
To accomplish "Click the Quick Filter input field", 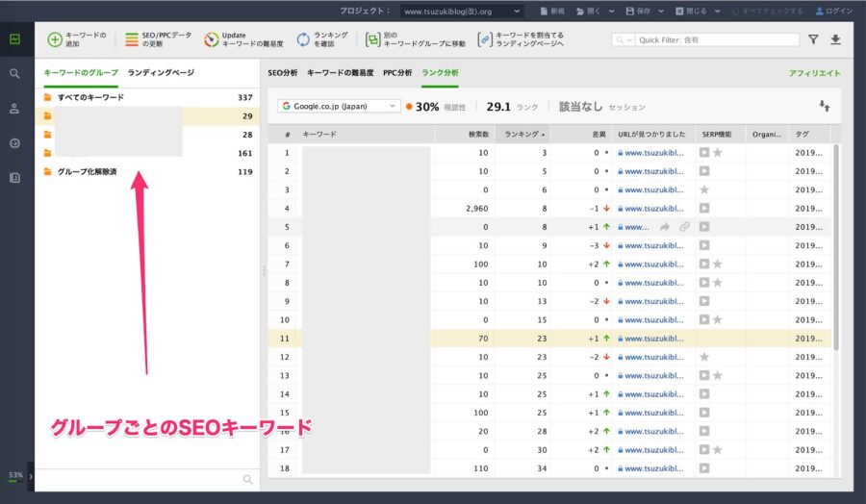I will click(x=718, y=39).
